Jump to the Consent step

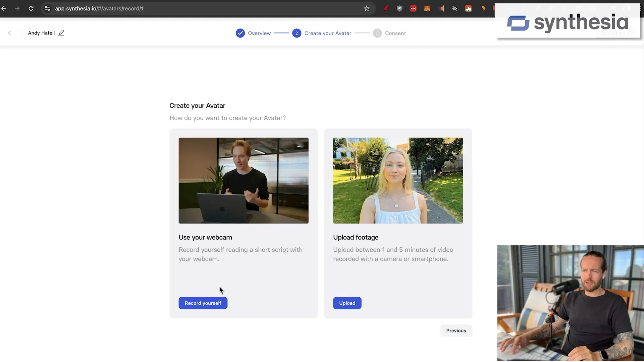[x=395, y=33]
